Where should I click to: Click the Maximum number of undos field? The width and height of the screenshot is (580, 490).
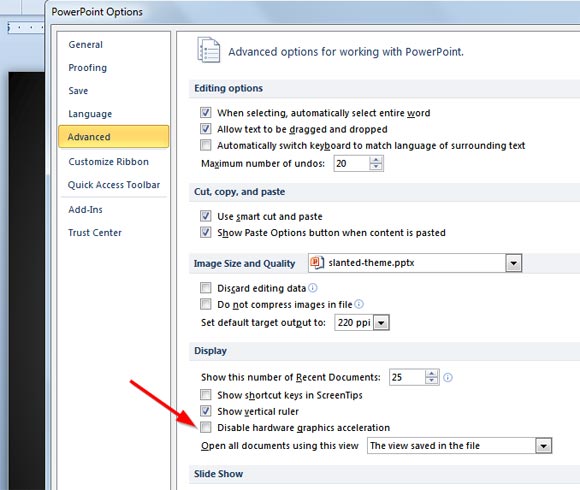click(x=352, y=163)
